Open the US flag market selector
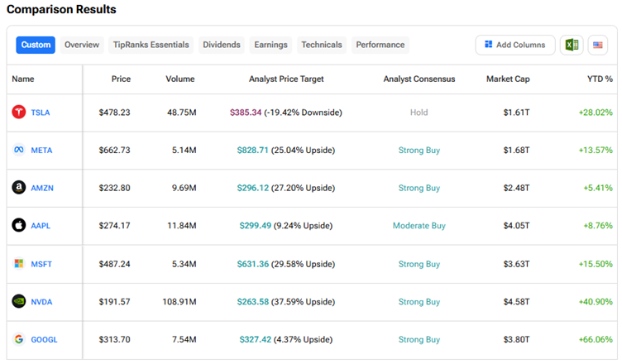Screen dimensions: 622x364 (x=597, y=45)
